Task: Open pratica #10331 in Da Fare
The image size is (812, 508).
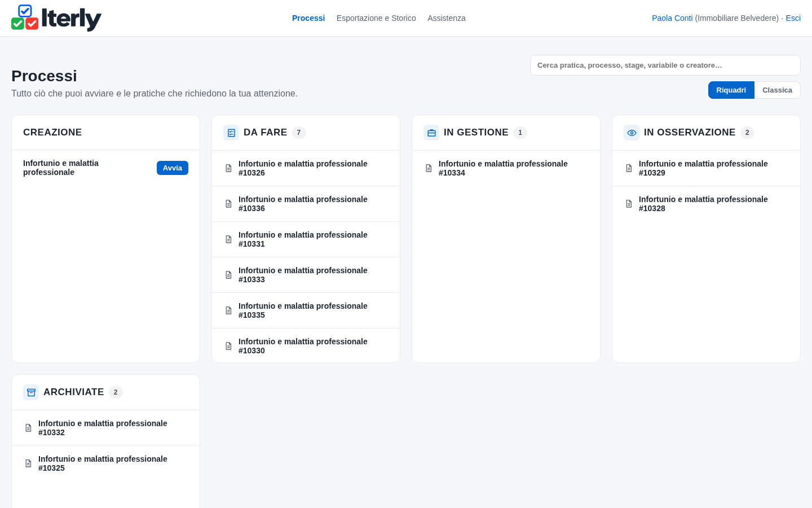Action: (x=306, y=239)
